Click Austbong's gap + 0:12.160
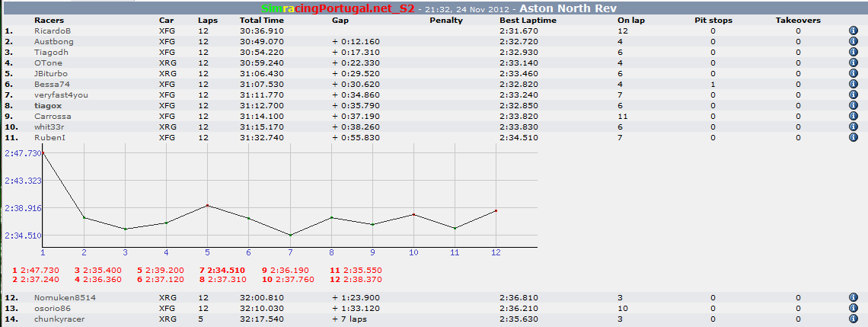 click(356, 42)
